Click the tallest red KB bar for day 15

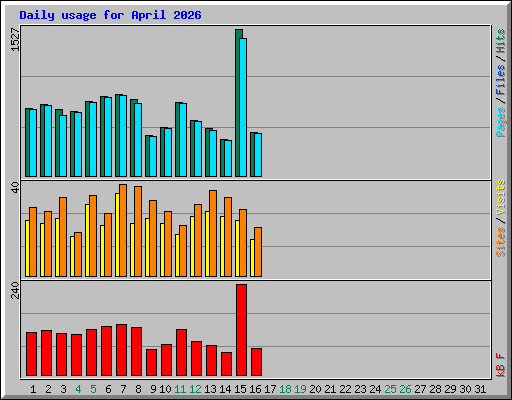coord(241,330)
